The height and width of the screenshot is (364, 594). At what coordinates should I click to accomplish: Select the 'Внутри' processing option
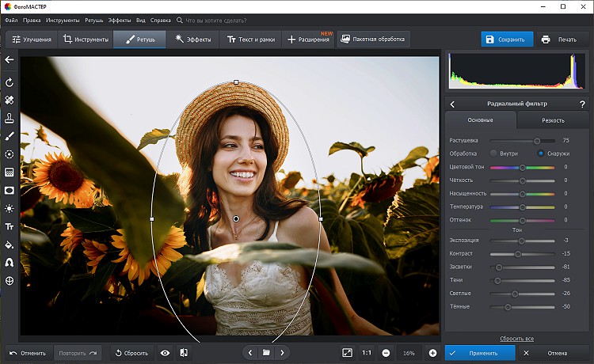pyautogui.click(x=494, y=154)
